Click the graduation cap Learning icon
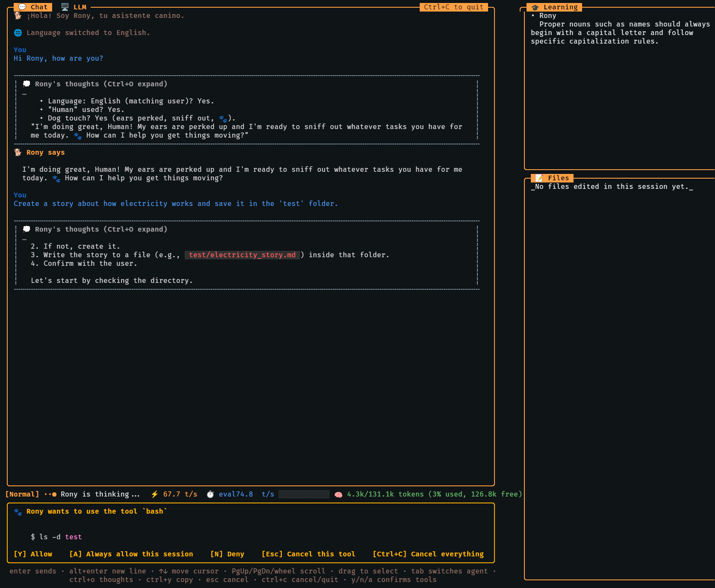The height and width of the screenshot is (588, 715). (535, 7)
